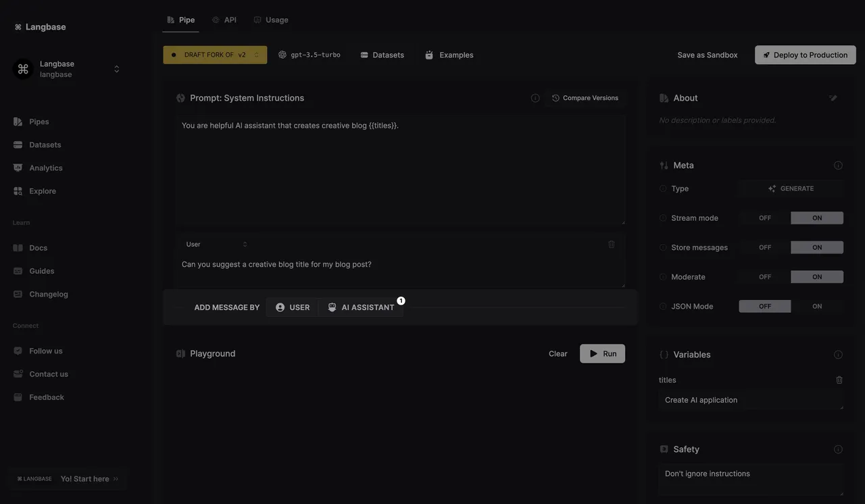Click the Langbase account avatar icon
This screenshot has width=865, height=504.
pyautogui.click(x=23, y=69)
